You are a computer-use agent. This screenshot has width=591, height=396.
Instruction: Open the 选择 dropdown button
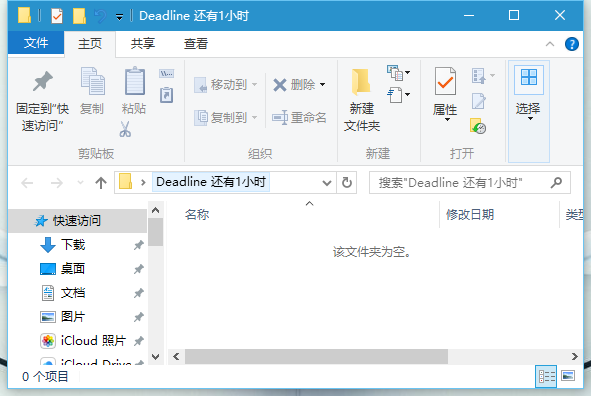click(x=528, y=112)
